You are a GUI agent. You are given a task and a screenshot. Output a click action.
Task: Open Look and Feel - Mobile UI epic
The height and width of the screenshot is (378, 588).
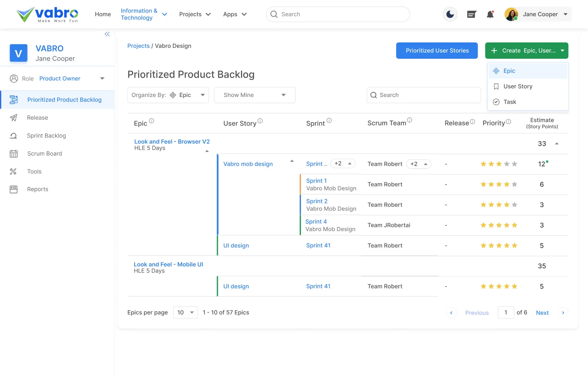[168, 264]
